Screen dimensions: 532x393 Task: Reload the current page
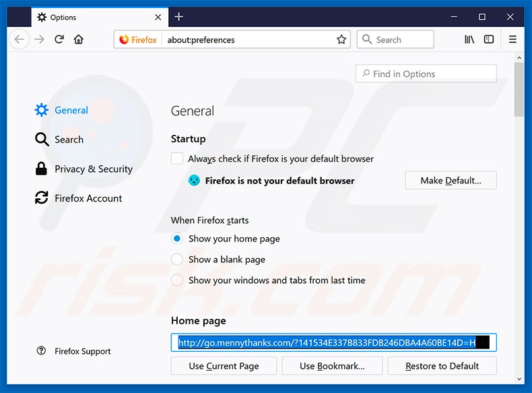click(x=59, y=40)
